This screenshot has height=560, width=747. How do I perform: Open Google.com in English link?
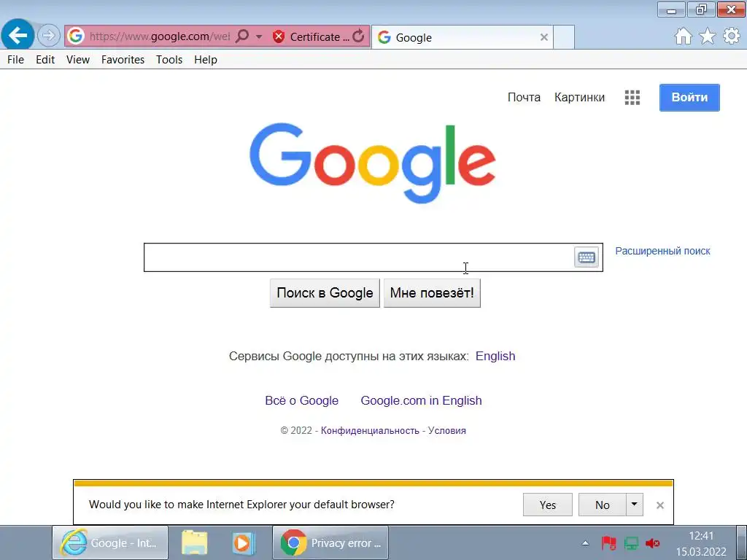[x=421, y=400]
